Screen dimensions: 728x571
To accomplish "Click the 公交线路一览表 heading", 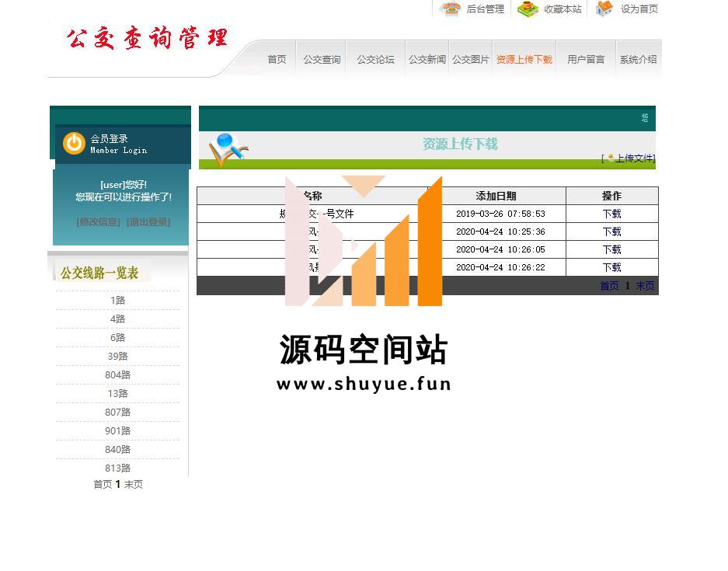I will (99, 273).
